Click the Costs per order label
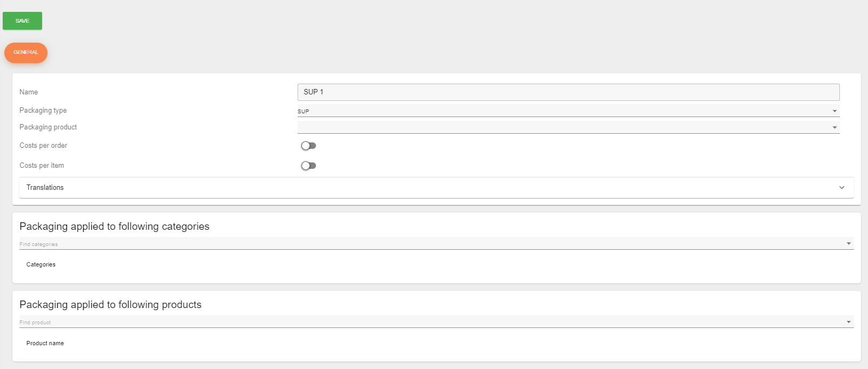 tap(43, 146)
